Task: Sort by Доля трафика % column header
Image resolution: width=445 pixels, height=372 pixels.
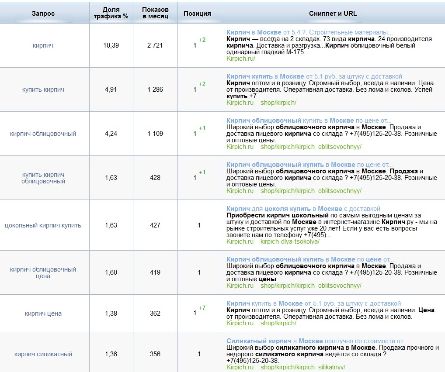Action: (x=111, y=13)
